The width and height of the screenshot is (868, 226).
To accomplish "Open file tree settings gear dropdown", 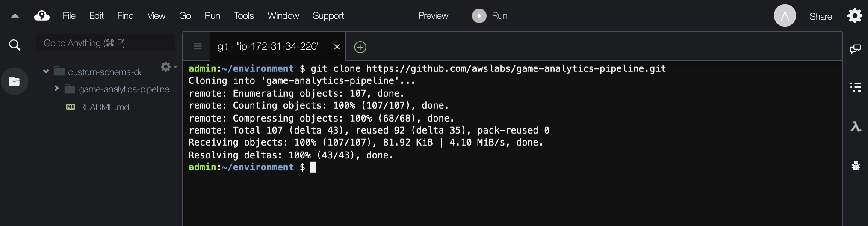I will click(168, 67).
